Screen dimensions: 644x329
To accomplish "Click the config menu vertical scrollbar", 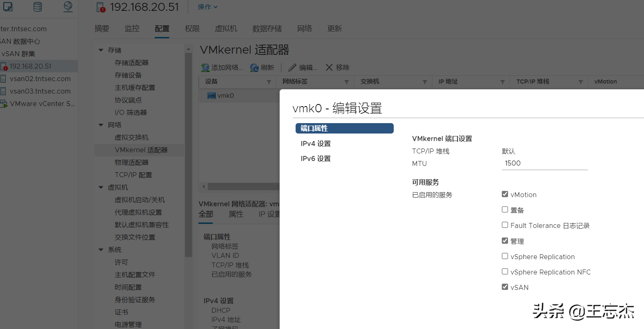I will (x=188, y=154).
